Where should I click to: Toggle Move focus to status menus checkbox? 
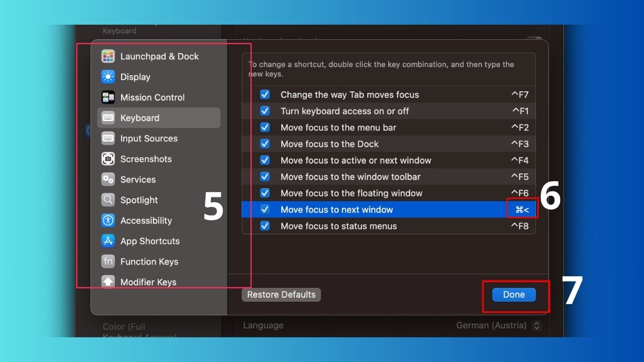[265, 226]
